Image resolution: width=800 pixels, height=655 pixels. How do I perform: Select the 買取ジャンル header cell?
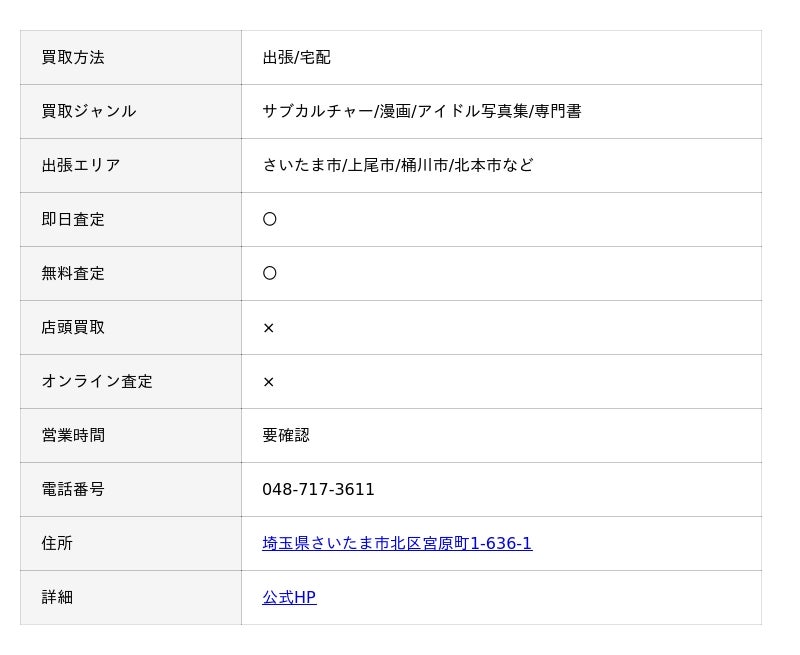point(131,112)
